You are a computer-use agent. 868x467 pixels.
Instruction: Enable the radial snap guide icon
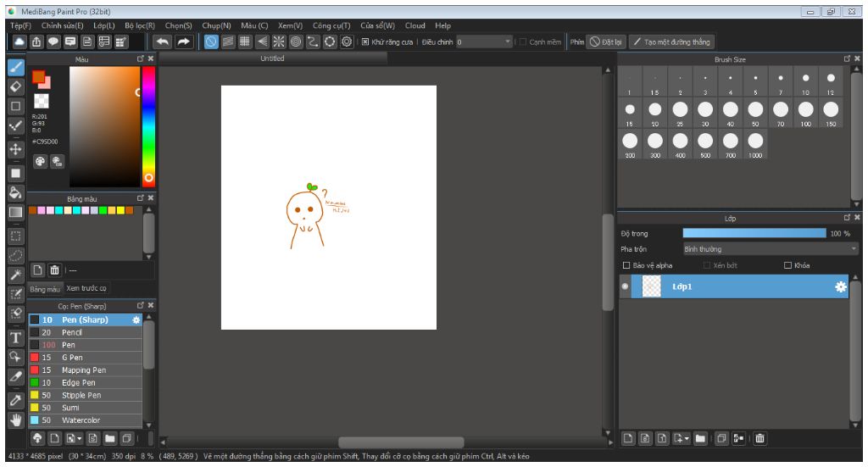[277, 42]
